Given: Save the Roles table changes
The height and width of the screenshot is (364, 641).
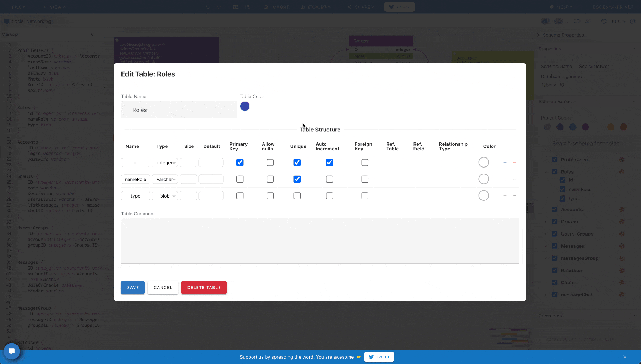Looking at the screenshot, I should click(133, 288).
